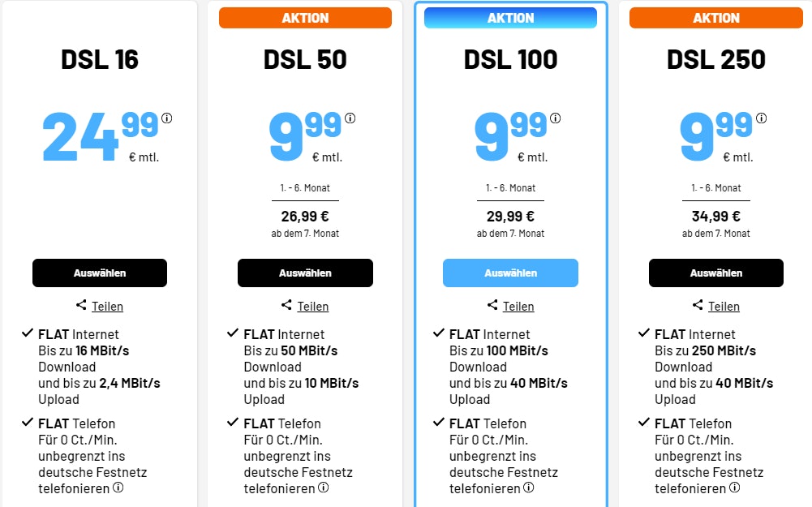This screenshot has width=812, height=507.
Task: Pick the DSL 250 plan via Auswählen
Action: click(x=716, y=273)
